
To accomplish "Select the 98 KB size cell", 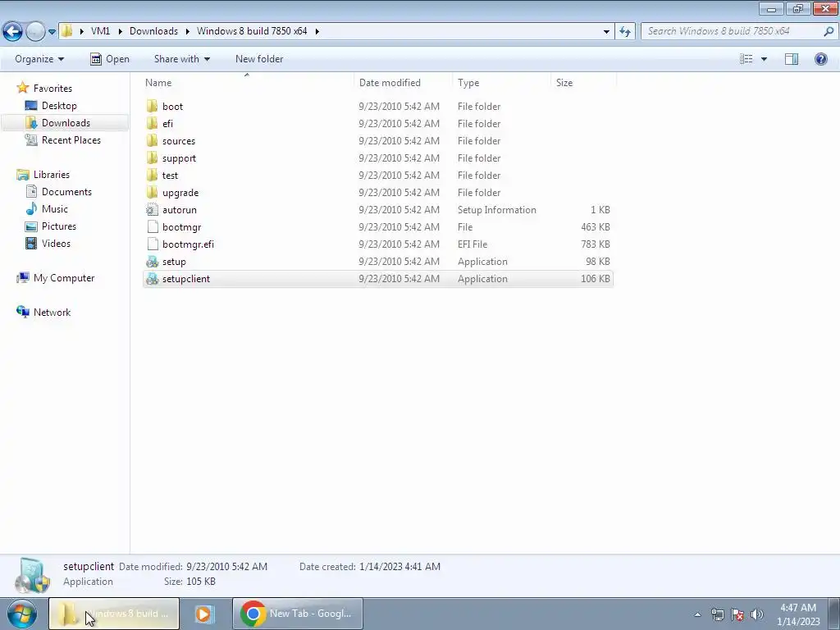I will pos(598,262).
